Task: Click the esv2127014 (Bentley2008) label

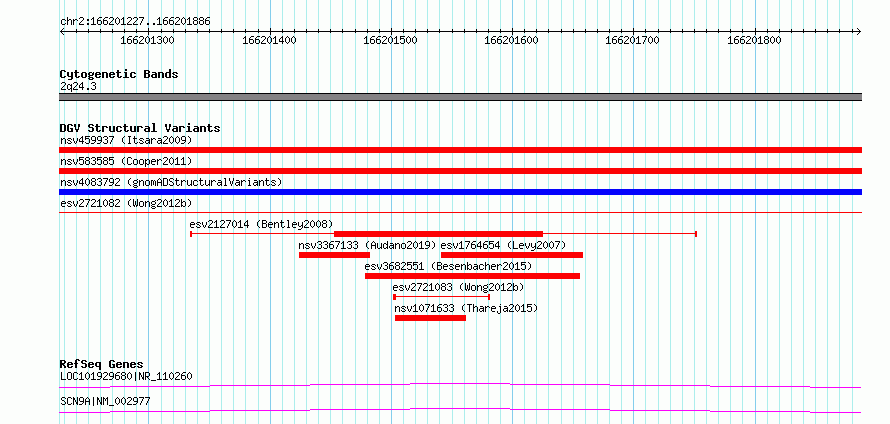Action: click(x=261, y=224)
